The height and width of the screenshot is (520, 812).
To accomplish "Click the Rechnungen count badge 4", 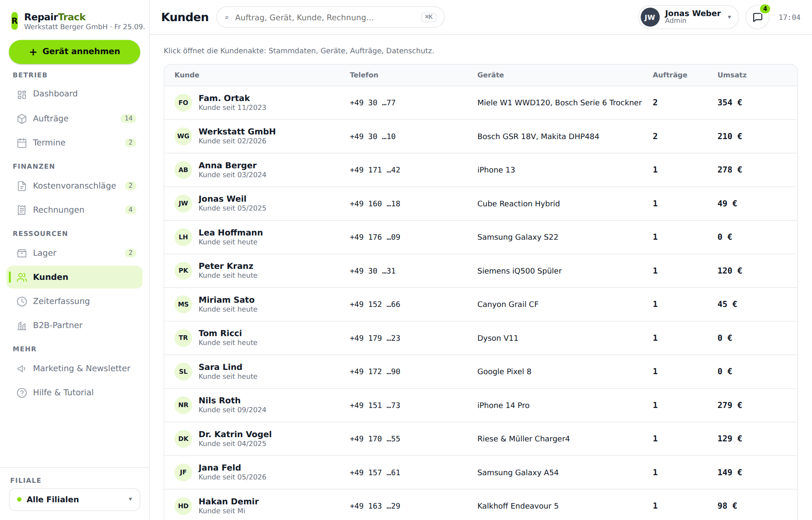I will 131,210.
